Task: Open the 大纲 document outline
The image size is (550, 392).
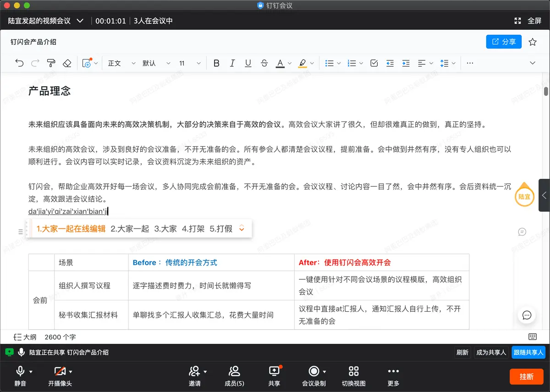Action: (25, 337)
